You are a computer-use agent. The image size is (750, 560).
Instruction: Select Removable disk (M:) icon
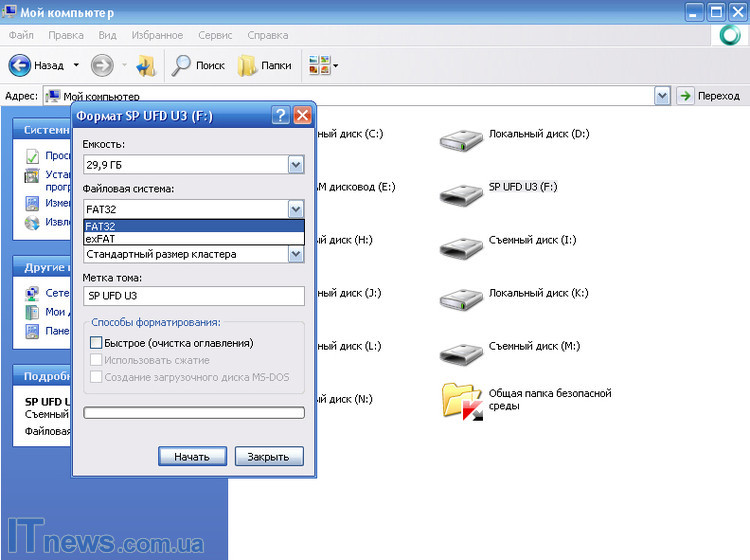(461, 351)
